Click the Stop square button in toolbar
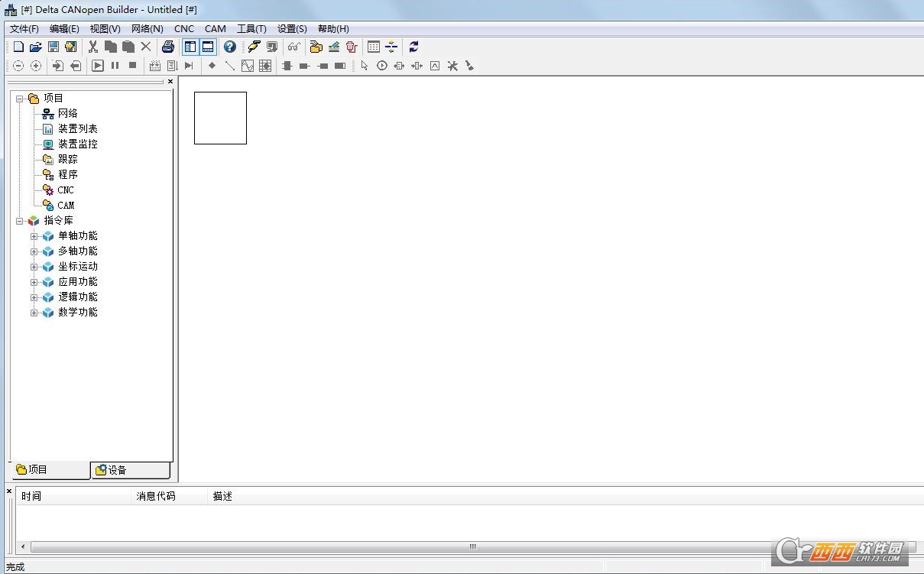 (132, 66)
